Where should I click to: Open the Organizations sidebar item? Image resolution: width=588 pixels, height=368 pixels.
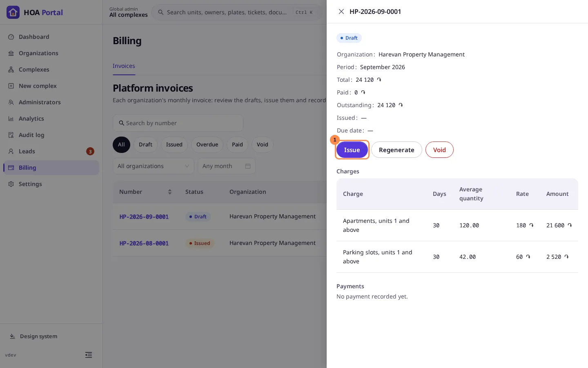tap(51, 53)
